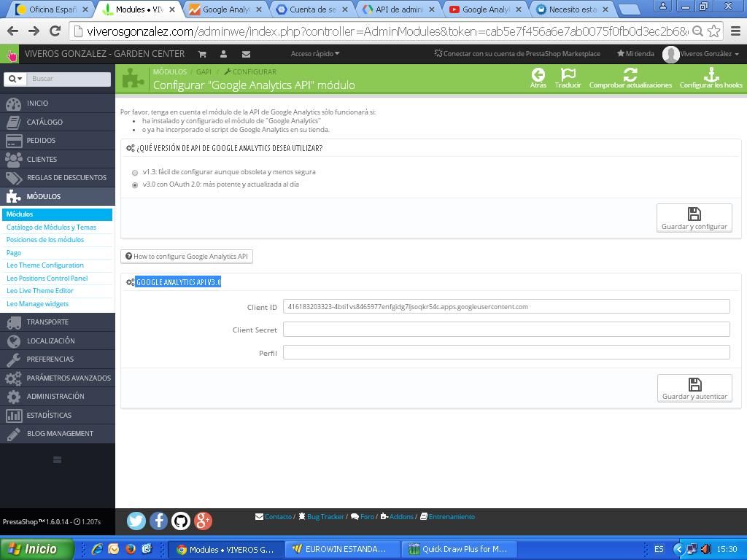Image resolution: width=747 pixels, height=560 pixels.
Task: Click Configurar los hooks anchor icon
Action: click(x=711, y=74)
